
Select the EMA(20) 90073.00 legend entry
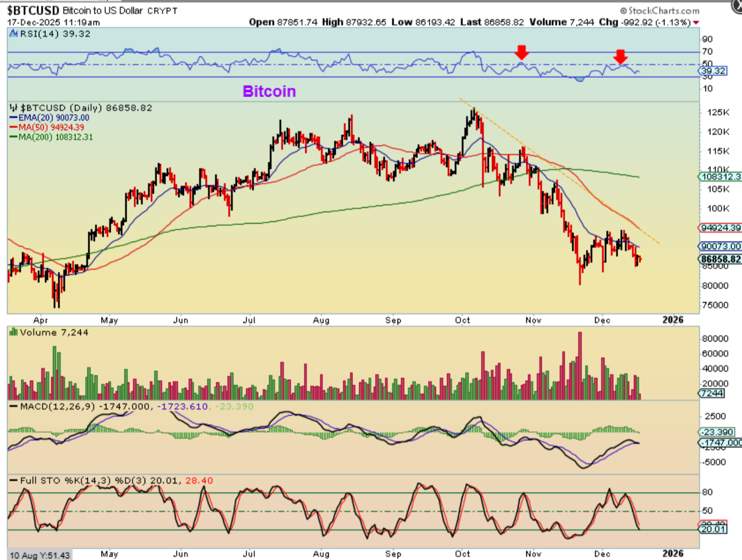pyautogui.click(x=54, y=118)
